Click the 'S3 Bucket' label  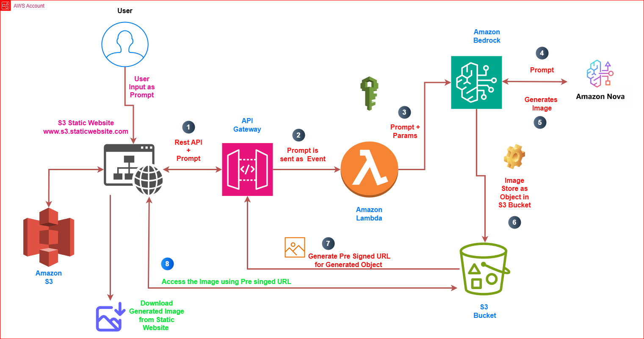point(484,311)
